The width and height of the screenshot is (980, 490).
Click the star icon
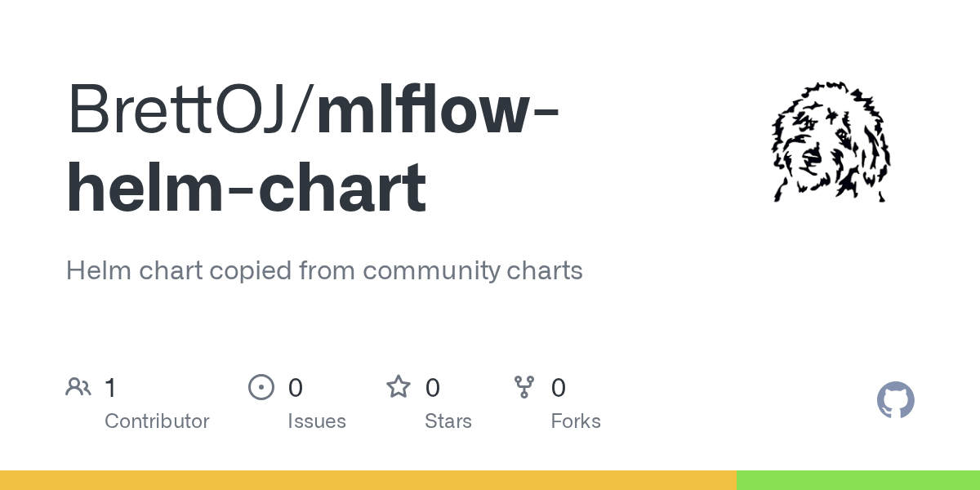tap(398, 387)
